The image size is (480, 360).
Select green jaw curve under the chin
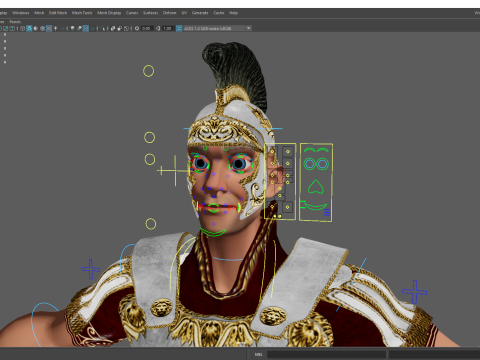point(214,232)
